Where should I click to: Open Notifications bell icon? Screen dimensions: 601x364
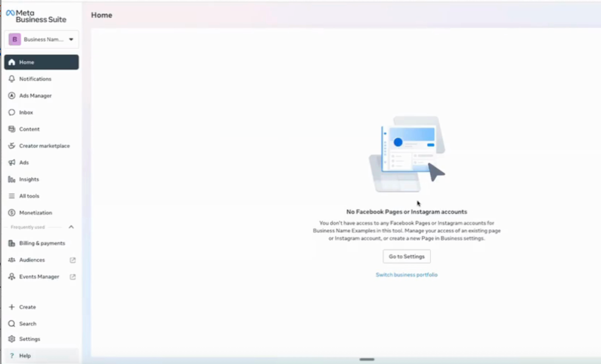(12, 79)
